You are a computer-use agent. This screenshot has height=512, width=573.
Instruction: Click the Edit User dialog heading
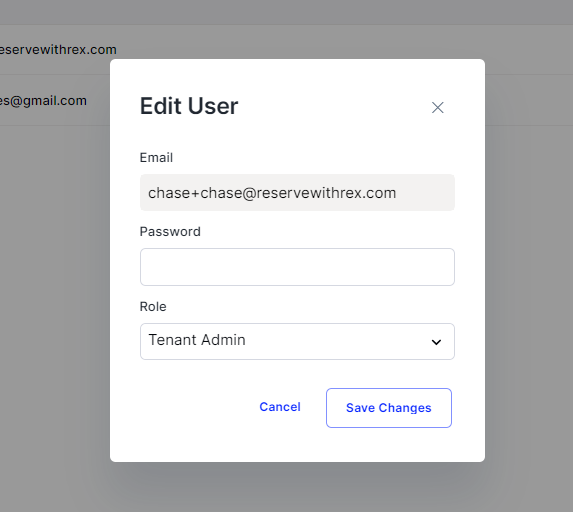point(189,106)
